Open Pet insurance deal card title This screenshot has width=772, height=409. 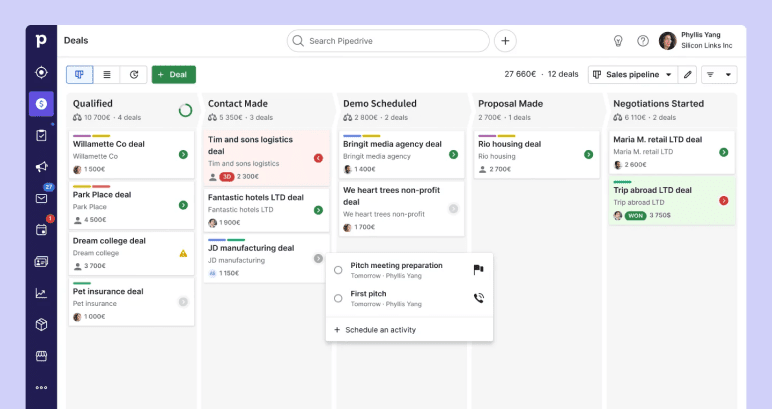[108, 291]
